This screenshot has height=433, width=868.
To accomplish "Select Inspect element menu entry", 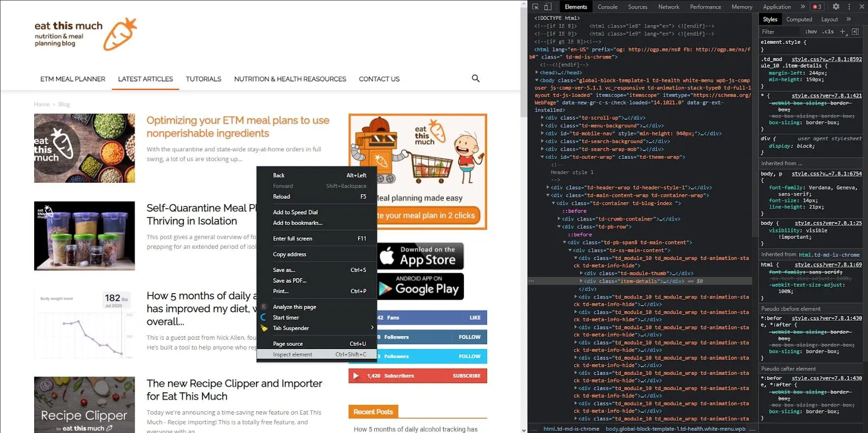I will [x=317, y=354].
